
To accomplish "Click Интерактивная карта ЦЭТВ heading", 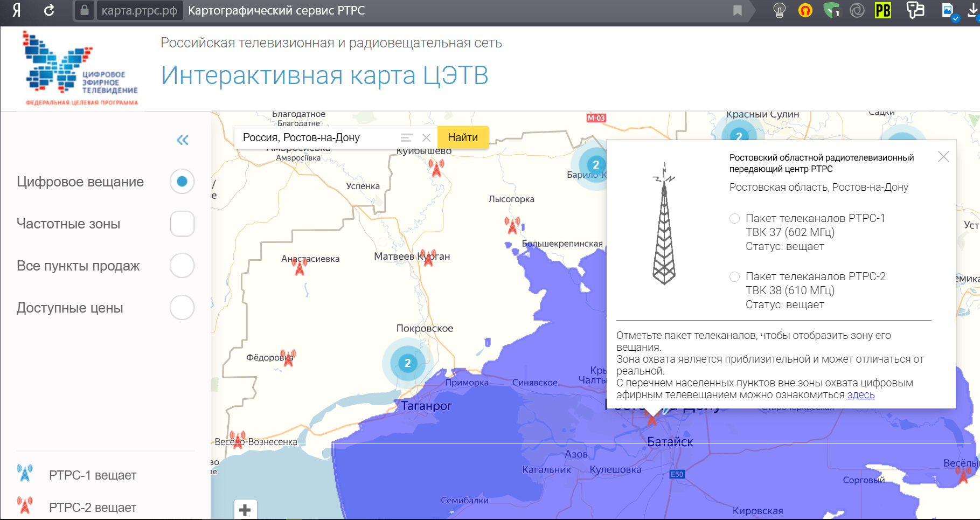I will [325, 75].
